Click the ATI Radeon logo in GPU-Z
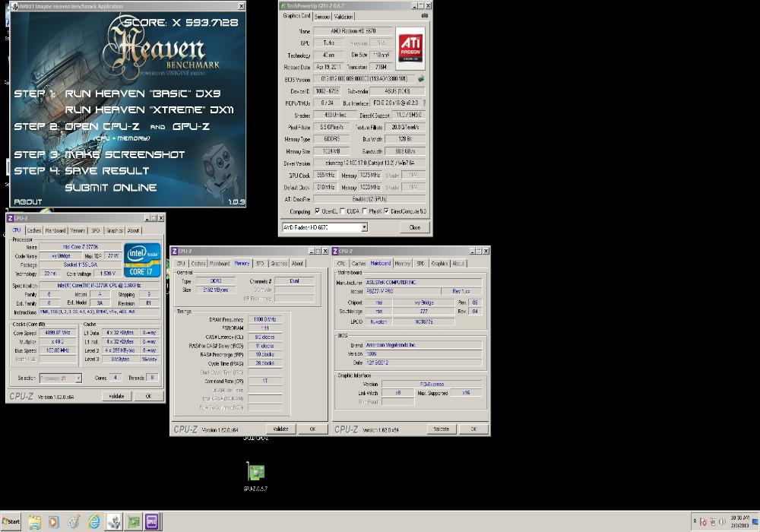The height and width of the screenshot is (532, 760). [x=410, y=49]
